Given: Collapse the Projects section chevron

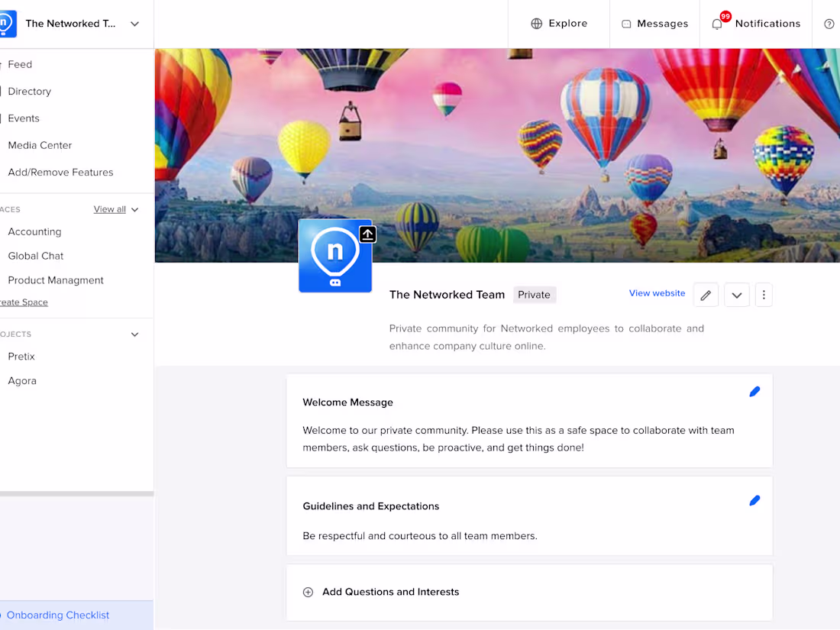Looking at the screenshot, I should click(x=134, y=334).
